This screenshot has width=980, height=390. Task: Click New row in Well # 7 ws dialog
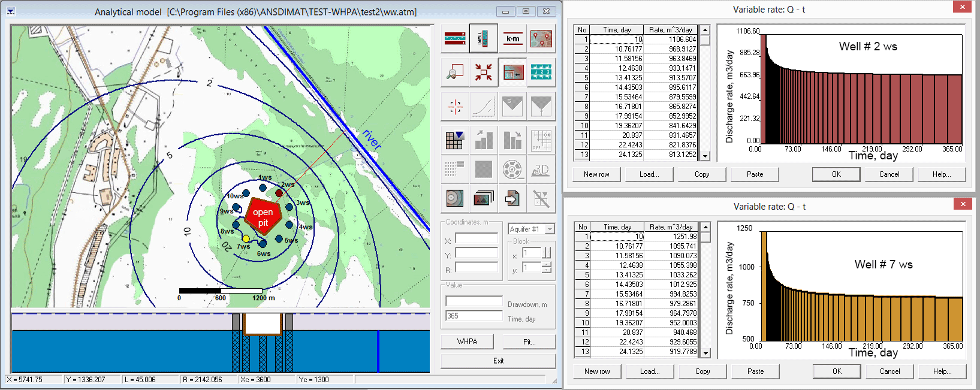pyautogui.click(x=597, y=371)
